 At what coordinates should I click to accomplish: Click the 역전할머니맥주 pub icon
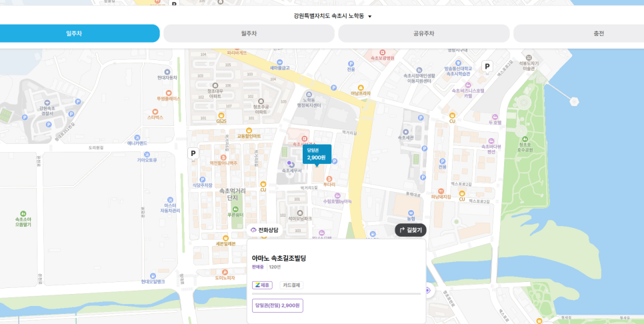point(223,157)
